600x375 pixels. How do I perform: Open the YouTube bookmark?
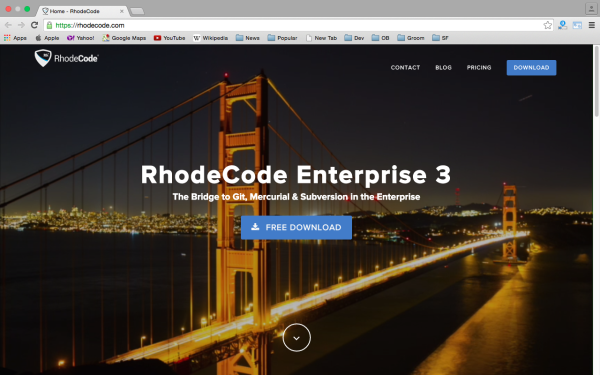click(x=170, y=38)
